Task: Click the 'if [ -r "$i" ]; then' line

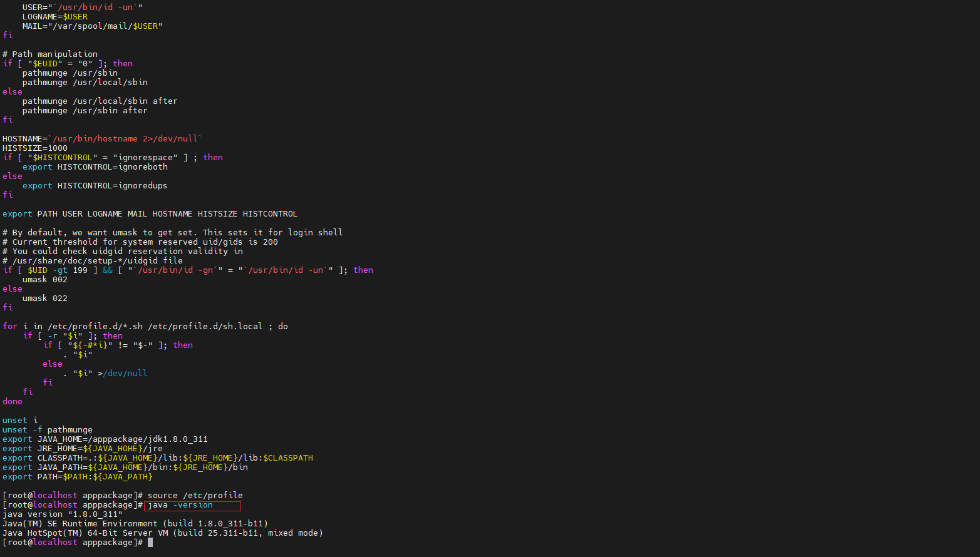Action: (x=73, y=336)
